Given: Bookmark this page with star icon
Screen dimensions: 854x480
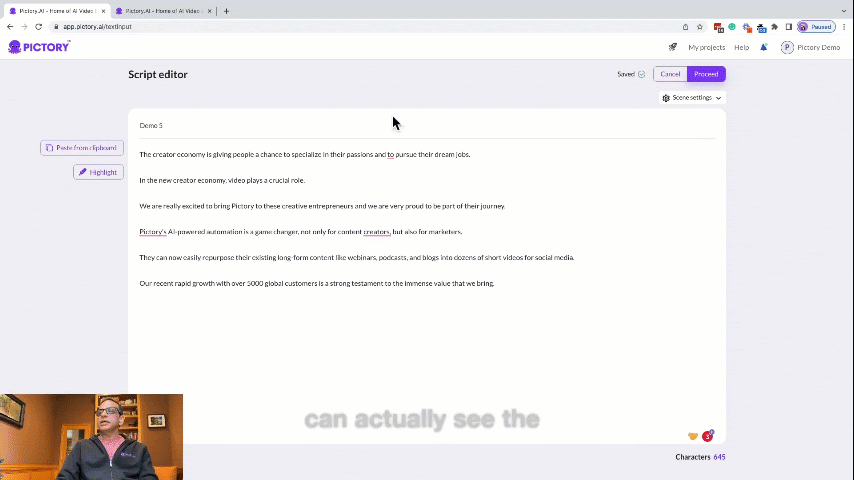Looking at the screenshot, I should click(700, 27).
